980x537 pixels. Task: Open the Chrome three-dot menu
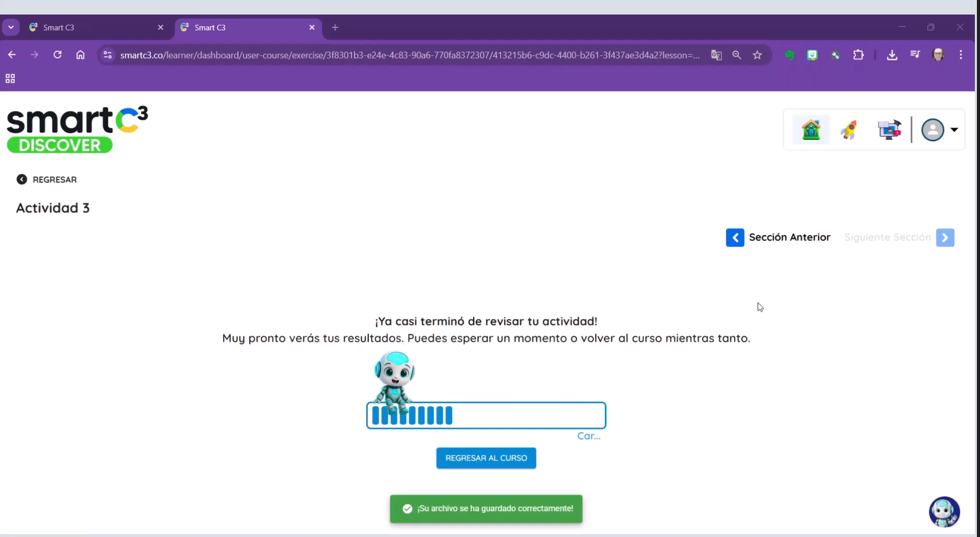(960, 55)
